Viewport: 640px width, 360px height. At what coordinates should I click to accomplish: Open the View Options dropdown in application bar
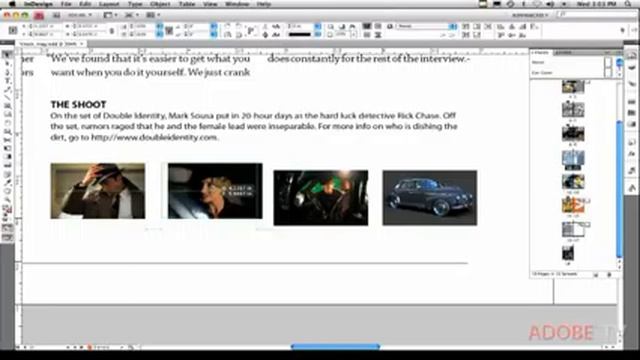[109, 16]
